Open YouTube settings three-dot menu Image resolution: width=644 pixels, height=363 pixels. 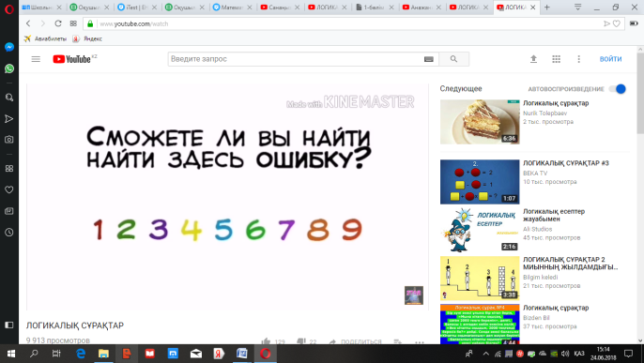(578, 59)
